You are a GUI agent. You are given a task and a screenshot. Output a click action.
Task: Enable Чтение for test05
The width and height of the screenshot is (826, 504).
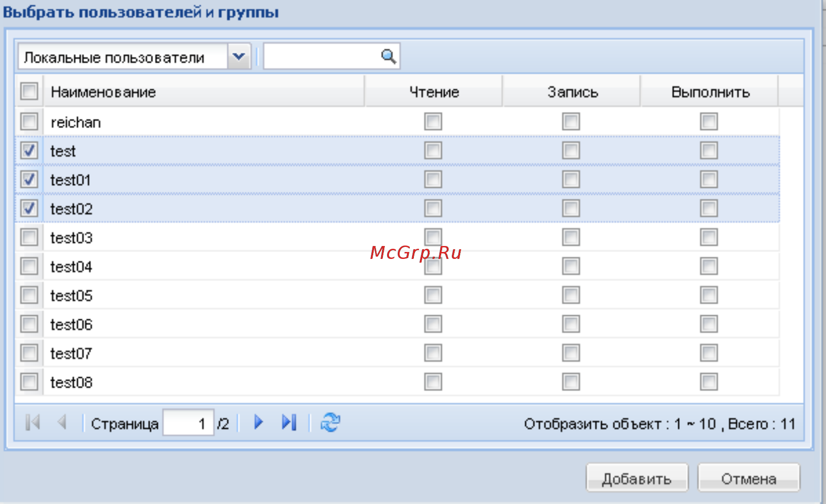(x=433, y=295)
